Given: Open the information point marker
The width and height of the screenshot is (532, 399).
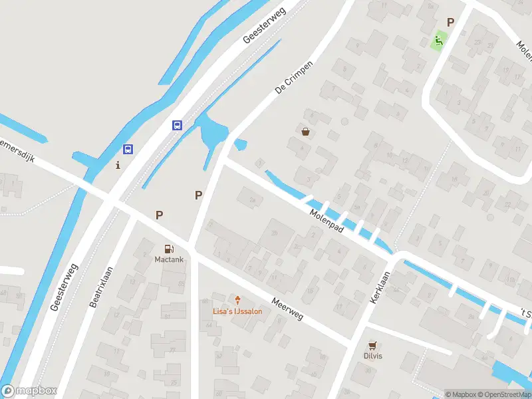Looking at the screenshot, I should coord(118,165).
